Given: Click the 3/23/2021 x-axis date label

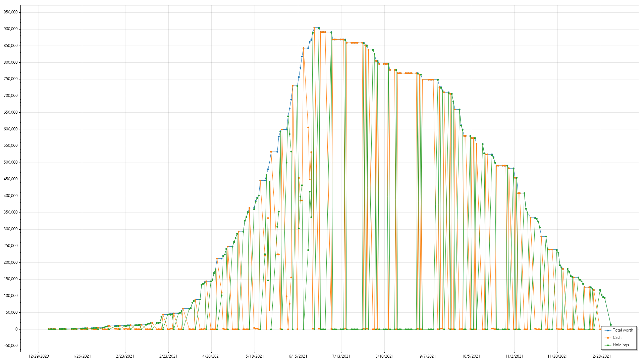Looking at the screenshot, I should (x=168, y=356).
